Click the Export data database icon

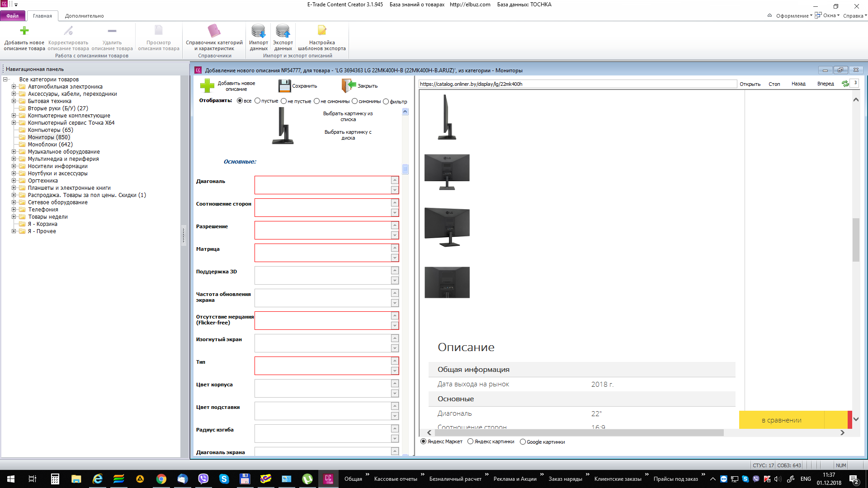[x=283, y=31]
